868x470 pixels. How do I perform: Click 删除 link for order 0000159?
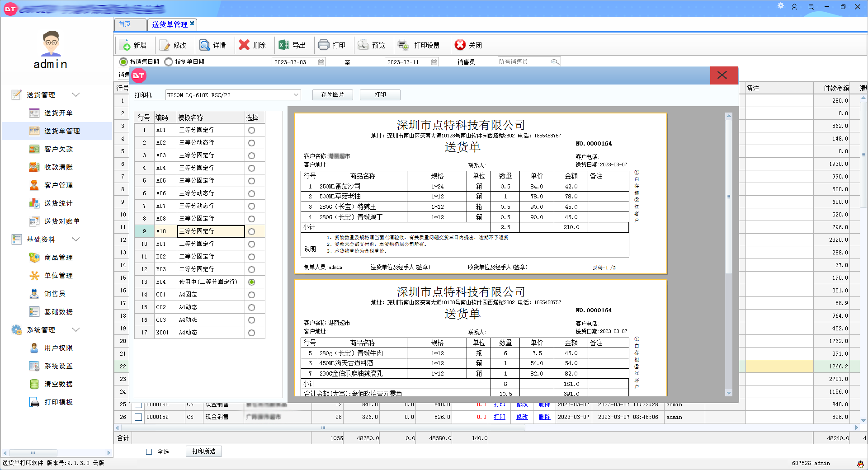pos(544,417)
